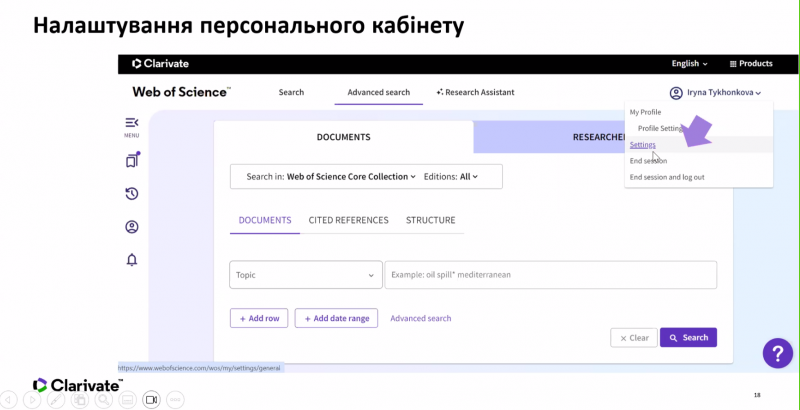Open the Clarivate logo link in header
Screen dimensions: 800x410
click(x=160, y=64)
